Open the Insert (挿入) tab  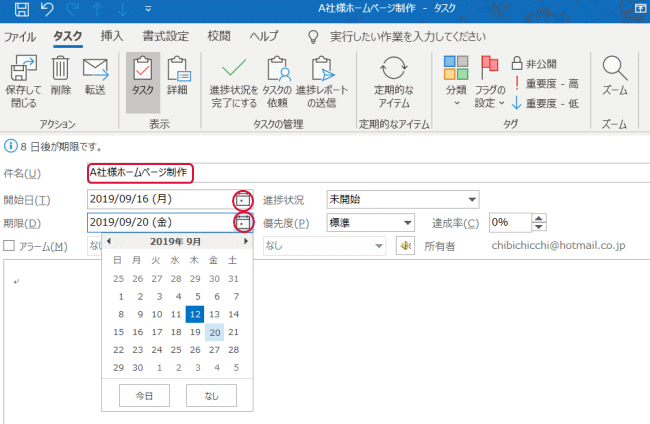pos(112,36)
